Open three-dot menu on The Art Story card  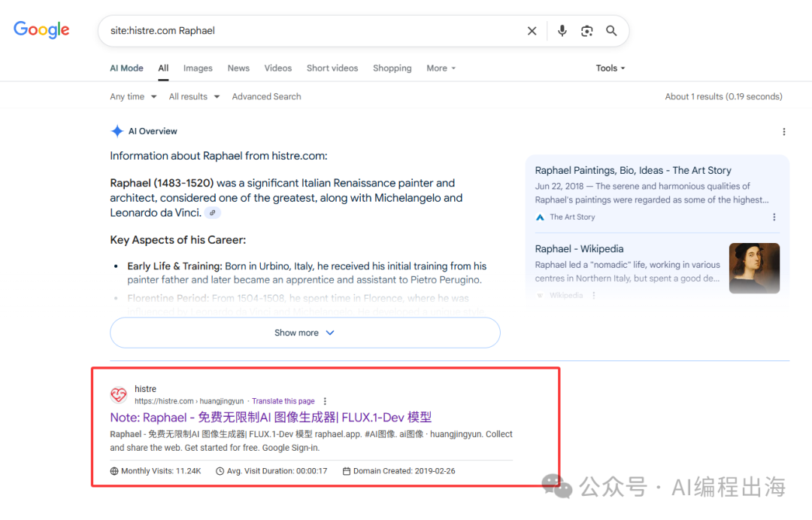[774, 217]
